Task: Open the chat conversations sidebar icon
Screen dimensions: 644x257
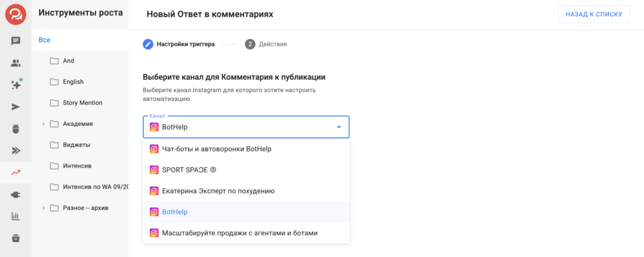Action: (x=16, y=41)
